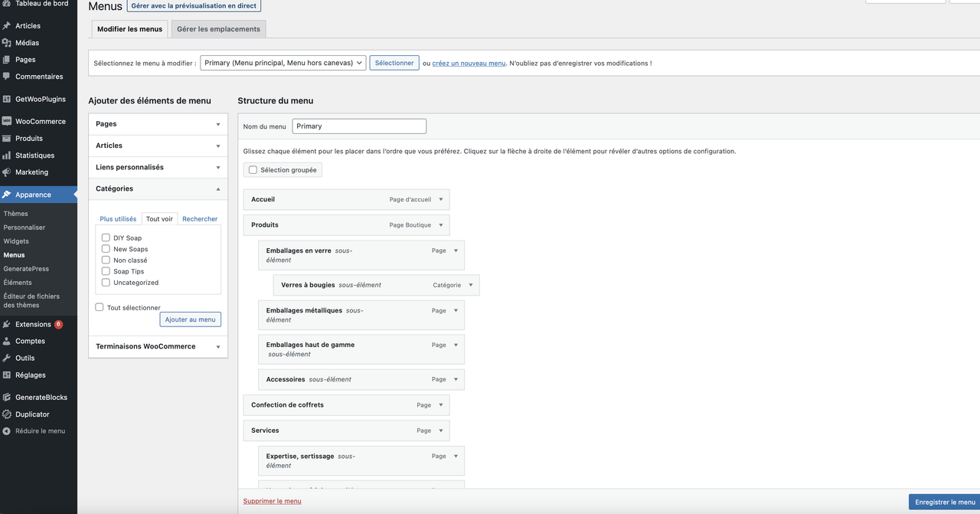Check the DIY Soap category
The image size is (980, 514).
pyautogui.click(x=106, y=237)
